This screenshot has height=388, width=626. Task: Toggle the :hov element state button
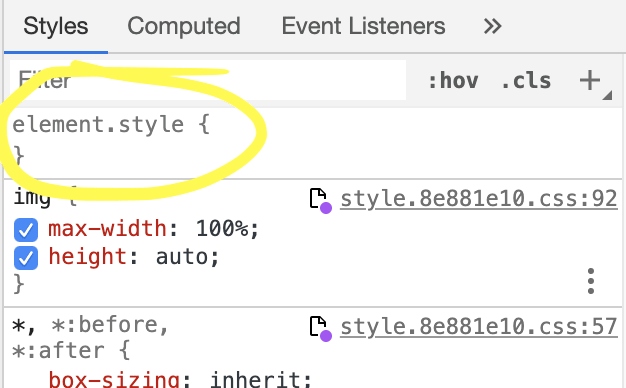click(453, 81)
